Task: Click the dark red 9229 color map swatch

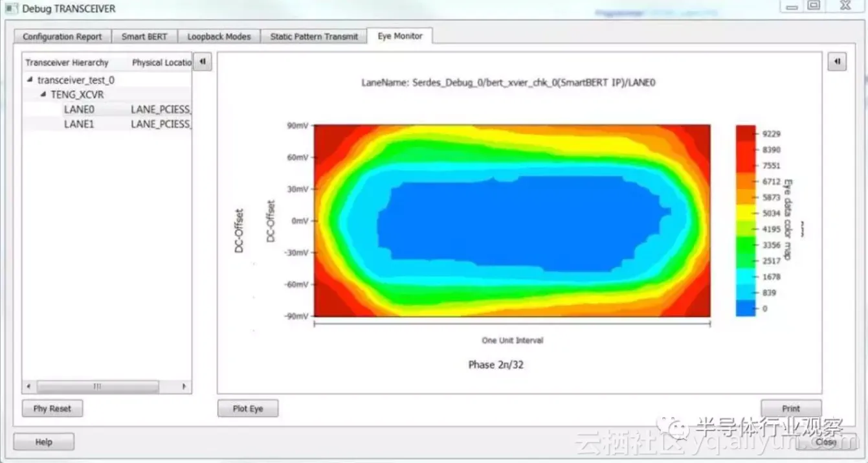Action: click(x=746, y=133)
